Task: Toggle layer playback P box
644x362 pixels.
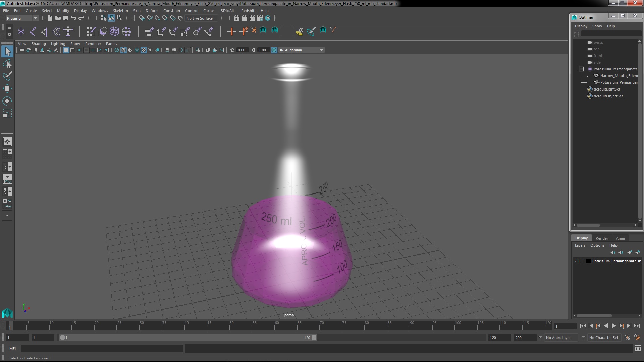Action: [x=579, y=261]
